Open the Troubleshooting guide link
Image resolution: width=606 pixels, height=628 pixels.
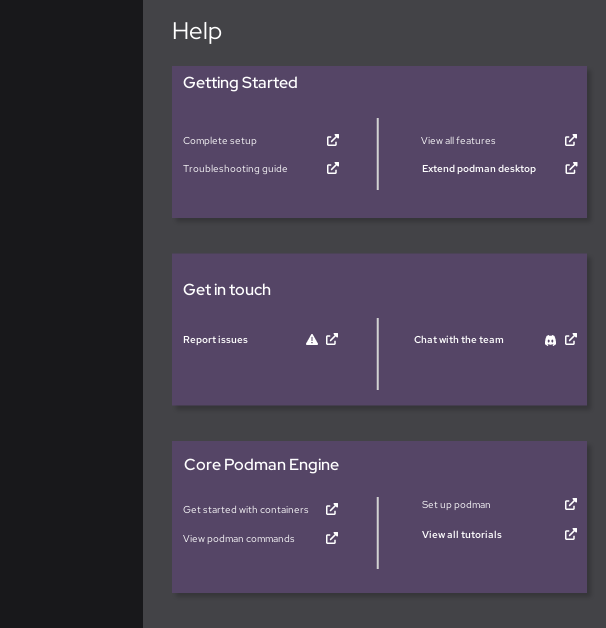pos(235,169)
